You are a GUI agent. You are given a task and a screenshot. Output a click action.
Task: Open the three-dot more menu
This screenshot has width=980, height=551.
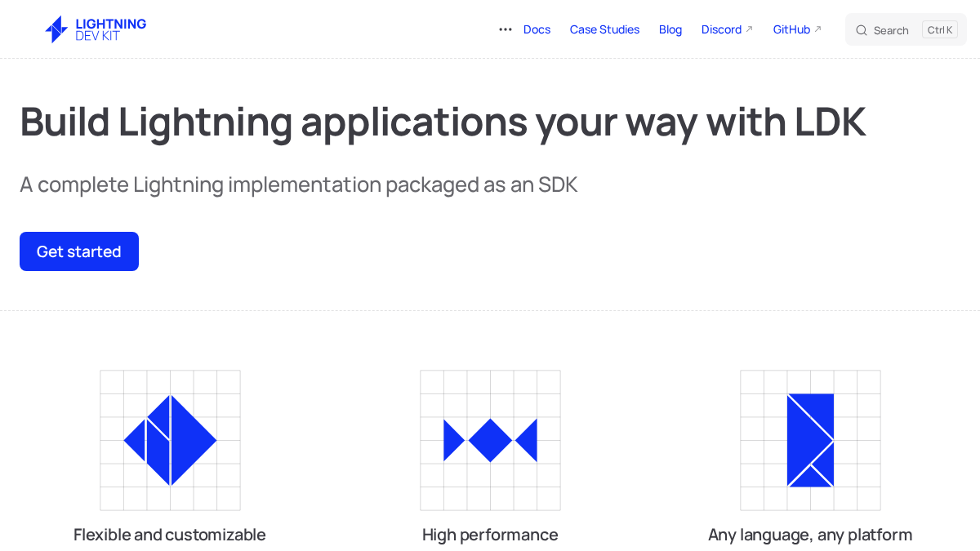(x=506, y=29)
